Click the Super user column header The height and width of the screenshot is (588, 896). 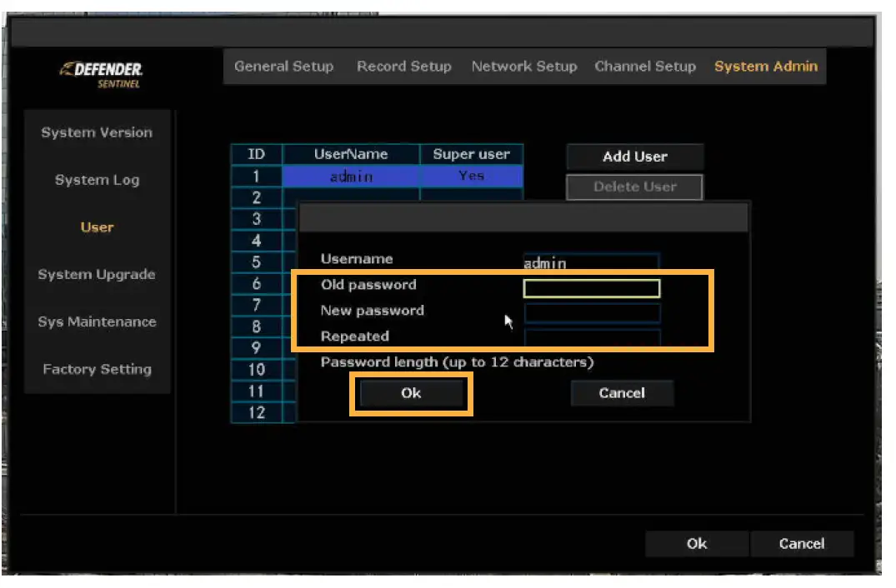[x=472, y=154]
